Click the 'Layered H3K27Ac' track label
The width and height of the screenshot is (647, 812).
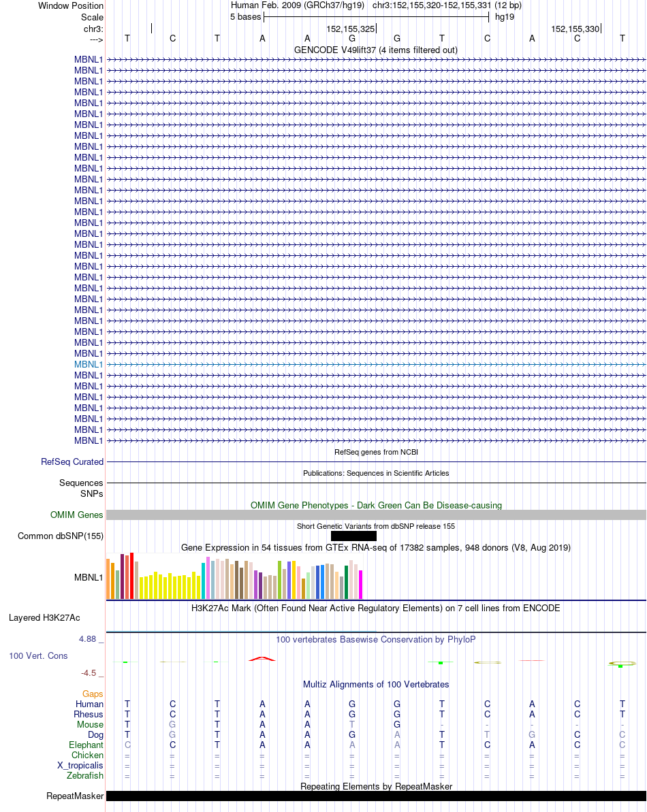click(x=44, y=618)
